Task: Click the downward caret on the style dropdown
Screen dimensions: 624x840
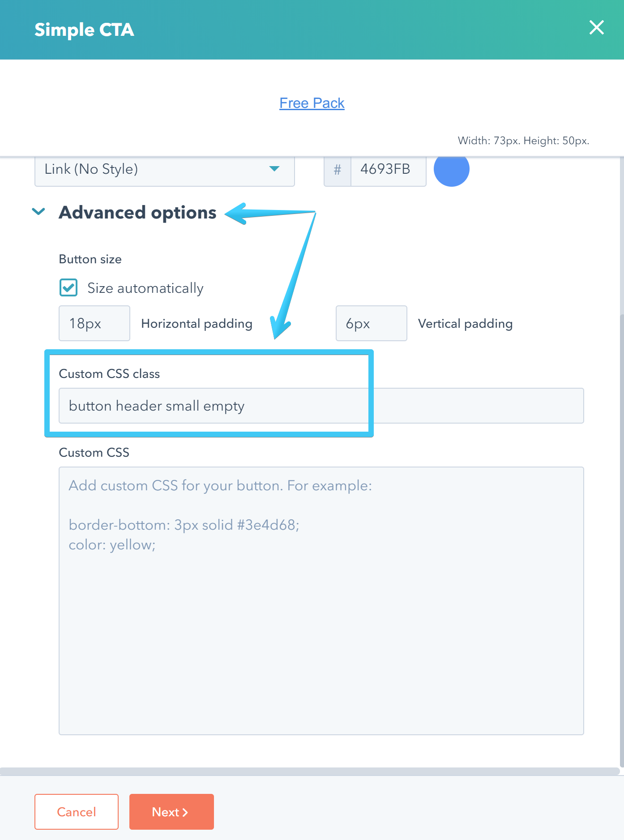Action: coord(275,170)
